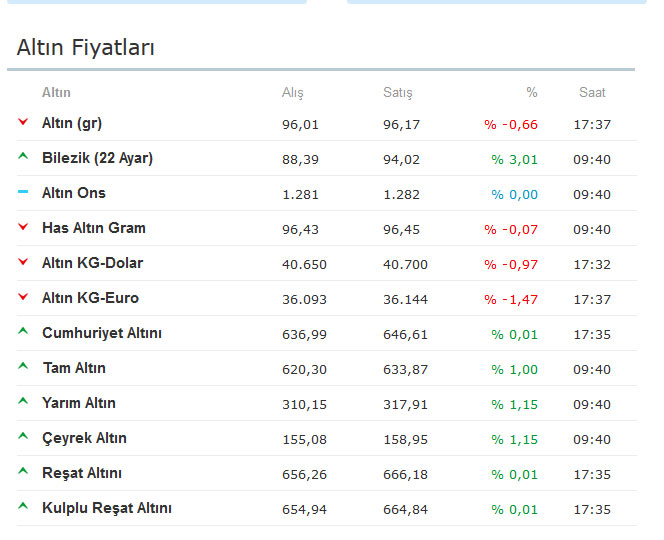
Task: Click the green up arrow beside Tam Altın
Action: coord(23,367)
